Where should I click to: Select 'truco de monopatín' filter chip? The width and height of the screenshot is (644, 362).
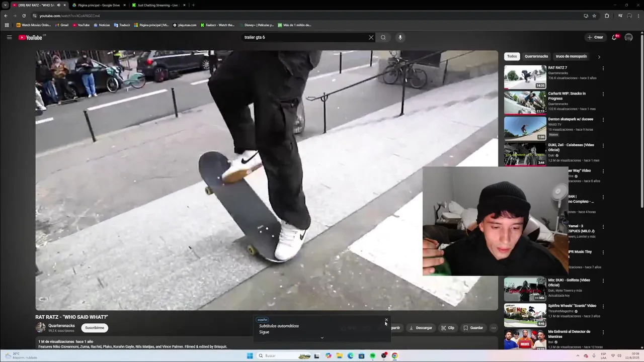pyautogui.click(x=571, y=56)
